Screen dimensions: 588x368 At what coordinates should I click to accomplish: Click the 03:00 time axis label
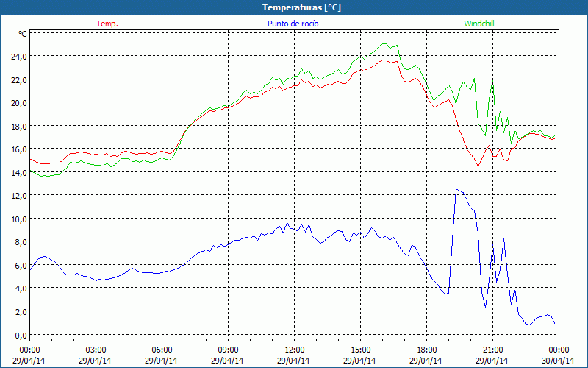(x=96, y=350)
